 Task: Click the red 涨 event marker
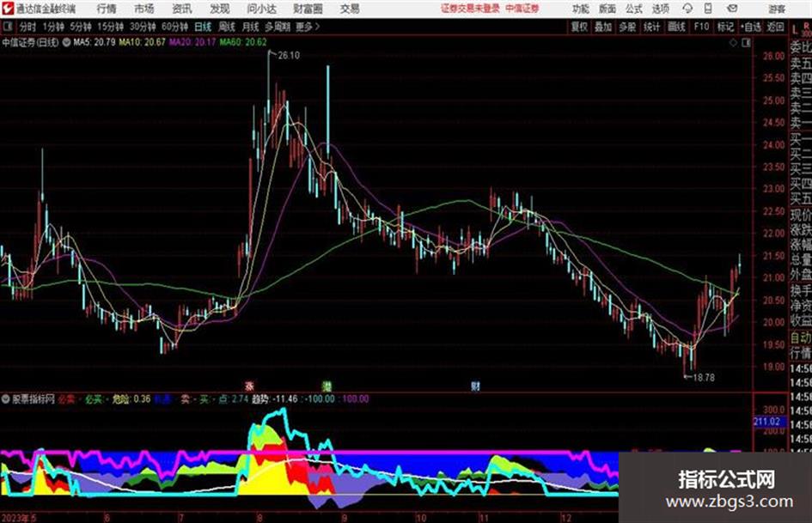(x=249, y=386)
